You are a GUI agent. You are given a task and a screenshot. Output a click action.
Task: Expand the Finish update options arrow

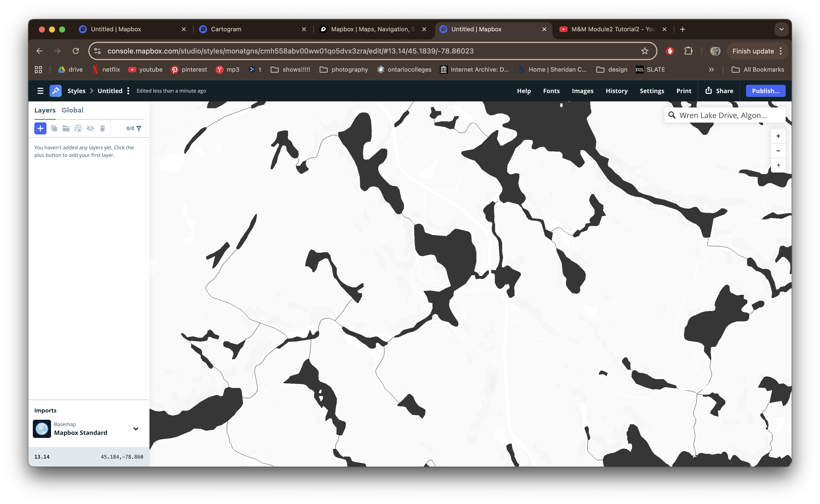coord(781,51)
